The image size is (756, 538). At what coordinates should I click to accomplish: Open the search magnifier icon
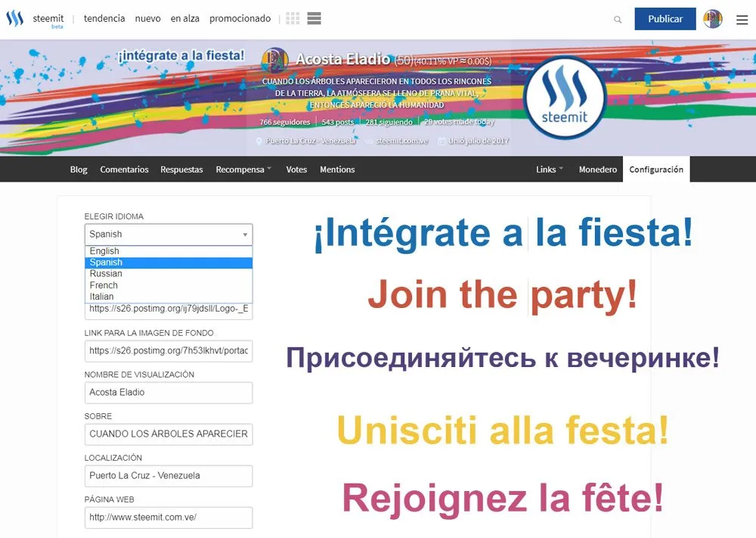pos(618,20)
